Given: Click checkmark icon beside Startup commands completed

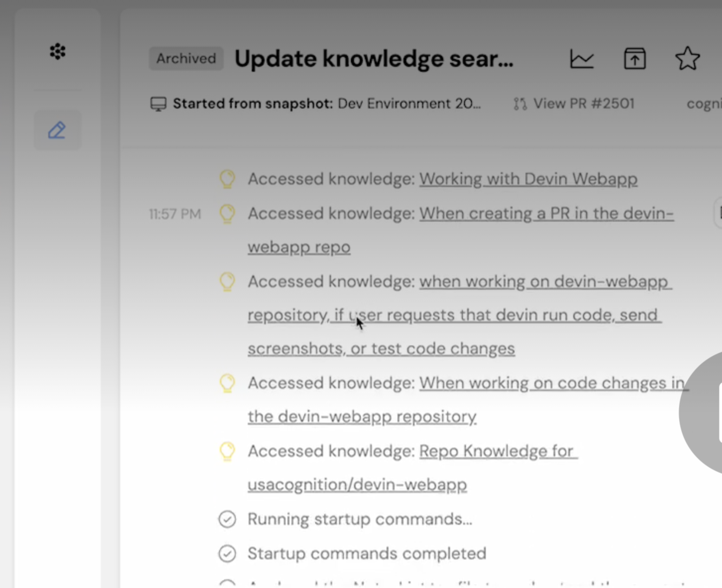Looking at the screenshot, I should point(227,554).
